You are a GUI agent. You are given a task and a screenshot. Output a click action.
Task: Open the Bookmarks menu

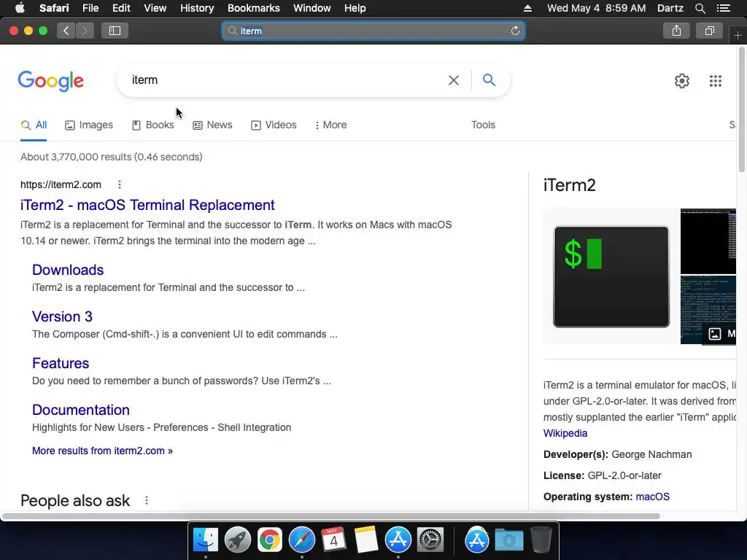pyautogui.click(x=253, y=8)
